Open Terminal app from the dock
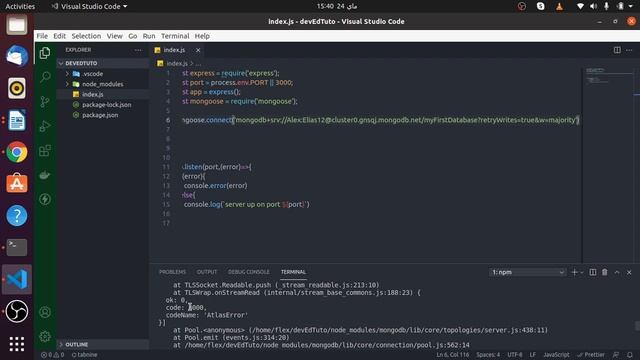The width and height of the screenshot is (640, 360). pos(17,247)
